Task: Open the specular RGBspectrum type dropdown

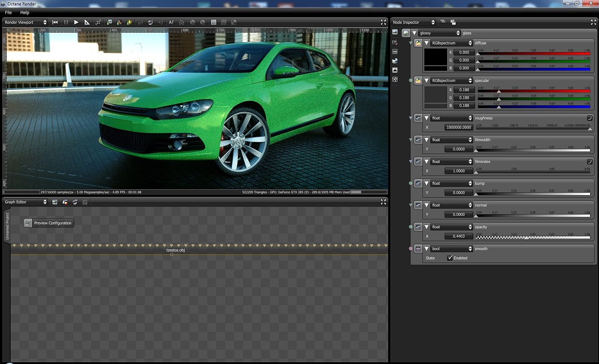Action: (x=452, y=81)
